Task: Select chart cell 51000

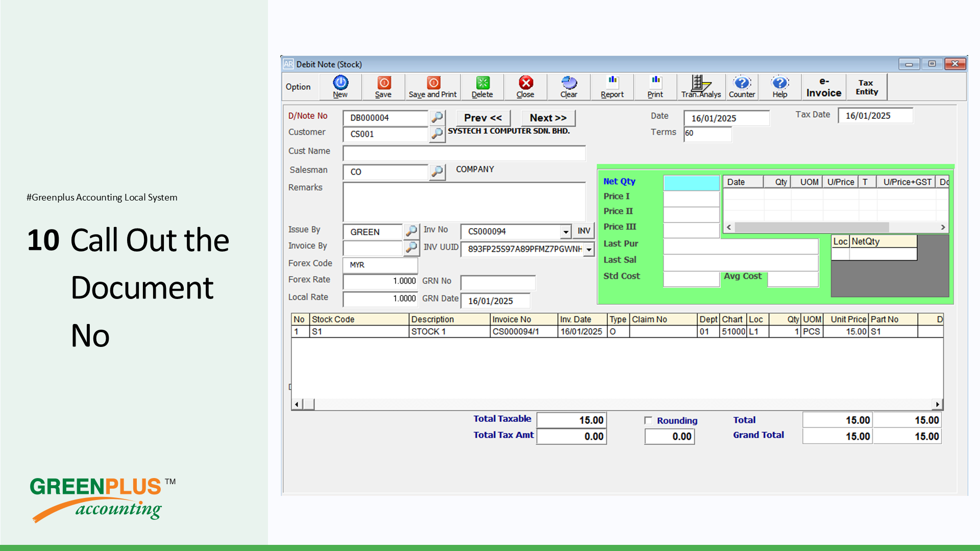Action: [733, 332]
